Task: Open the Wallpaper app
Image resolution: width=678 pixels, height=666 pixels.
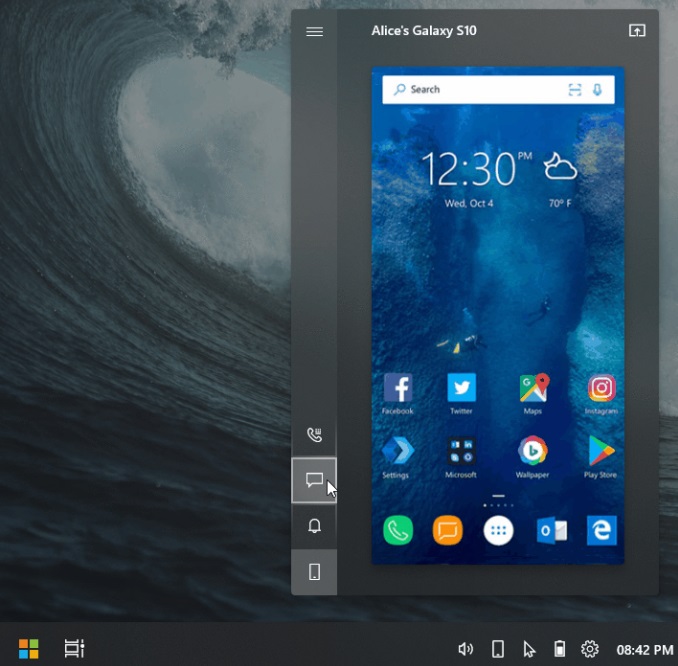Action: click(x=533, y=458)
